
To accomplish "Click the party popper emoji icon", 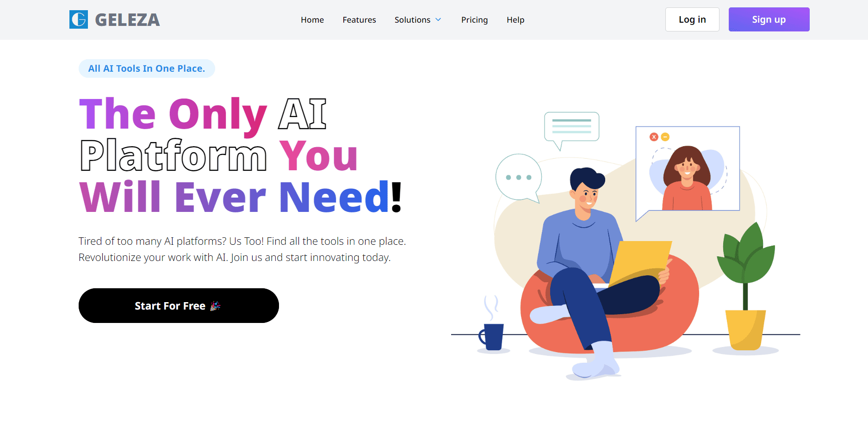I will click(x=215, y=306).
